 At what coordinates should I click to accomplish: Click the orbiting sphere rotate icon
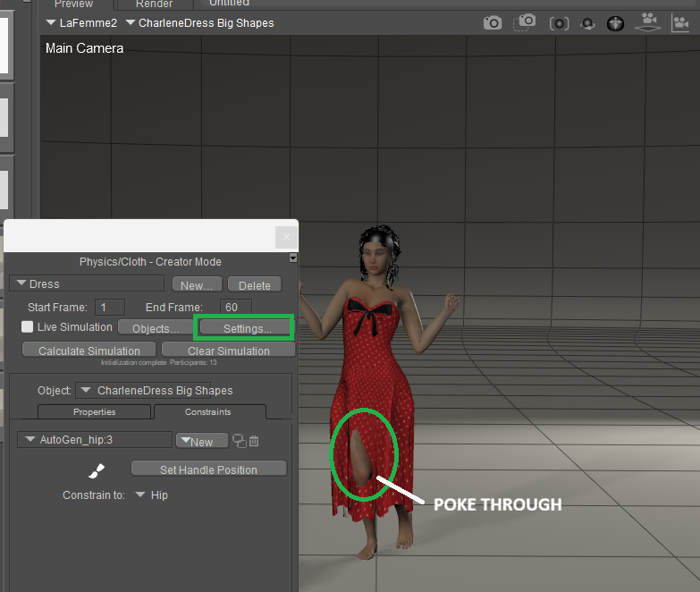587,23
